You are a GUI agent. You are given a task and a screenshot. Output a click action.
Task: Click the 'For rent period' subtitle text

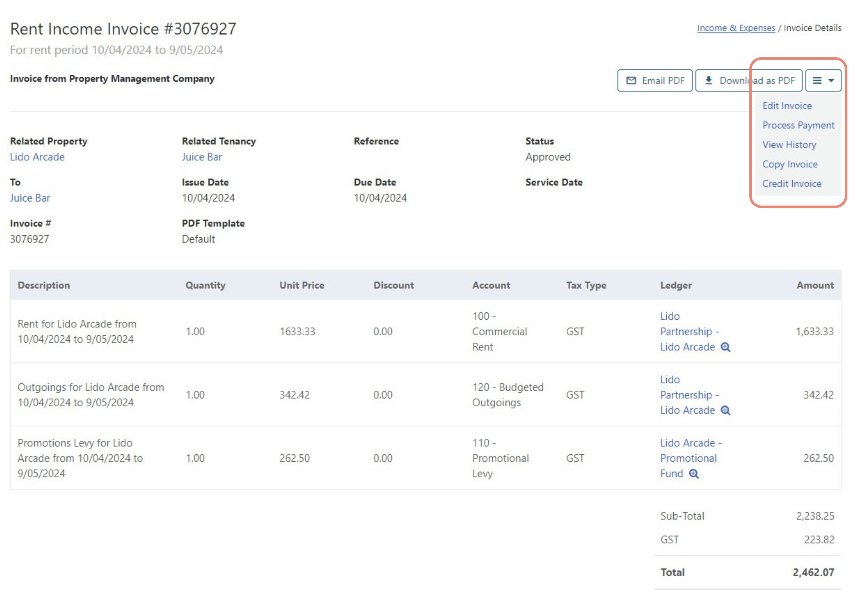116,50
